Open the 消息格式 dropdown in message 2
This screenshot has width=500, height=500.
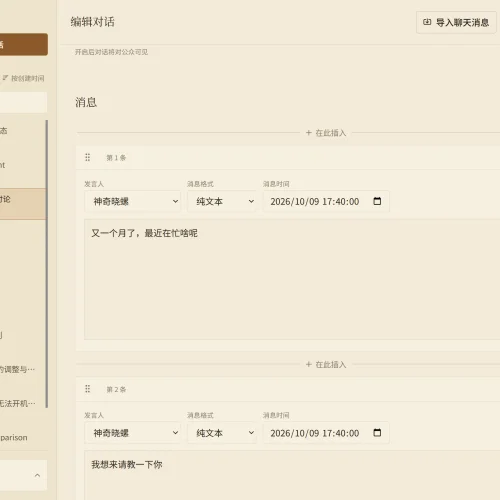[222, 433]
